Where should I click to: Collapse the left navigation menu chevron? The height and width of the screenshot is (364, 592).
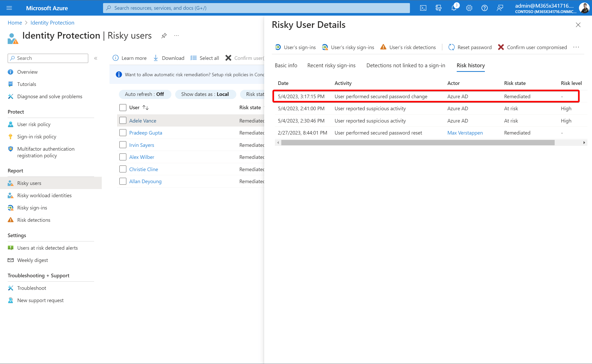pyautogui.click(x=96, y=58)
